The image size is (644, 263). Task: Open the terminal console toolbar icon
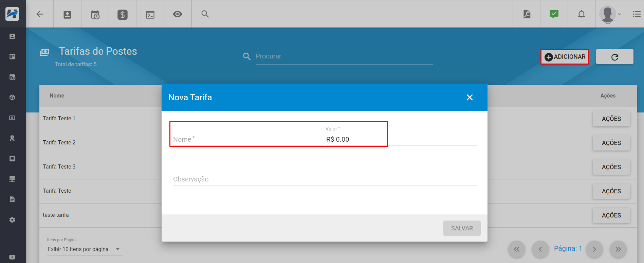[150, 14]
